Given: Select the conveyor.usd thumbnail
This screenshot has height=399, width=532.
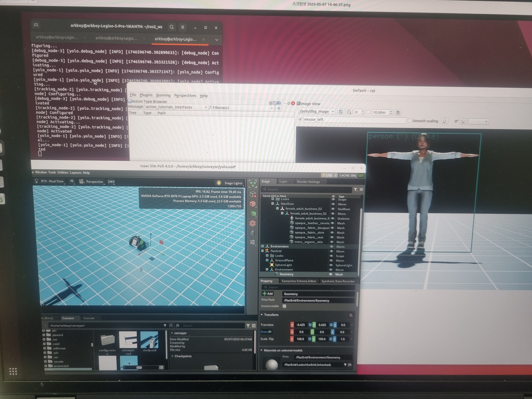Looking at the screenshot, I should tap(128, 340).
